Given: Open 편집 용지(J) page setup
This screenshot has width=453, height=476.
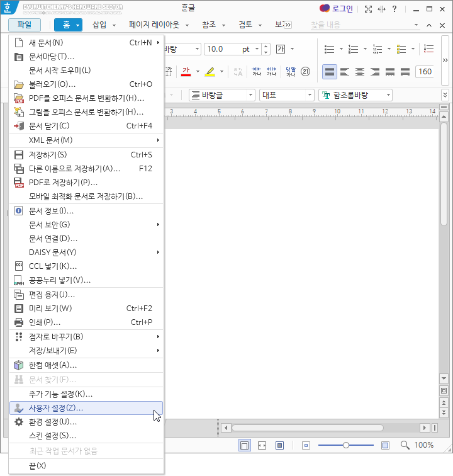Looking at the screenshot, I should coord(86,295).
